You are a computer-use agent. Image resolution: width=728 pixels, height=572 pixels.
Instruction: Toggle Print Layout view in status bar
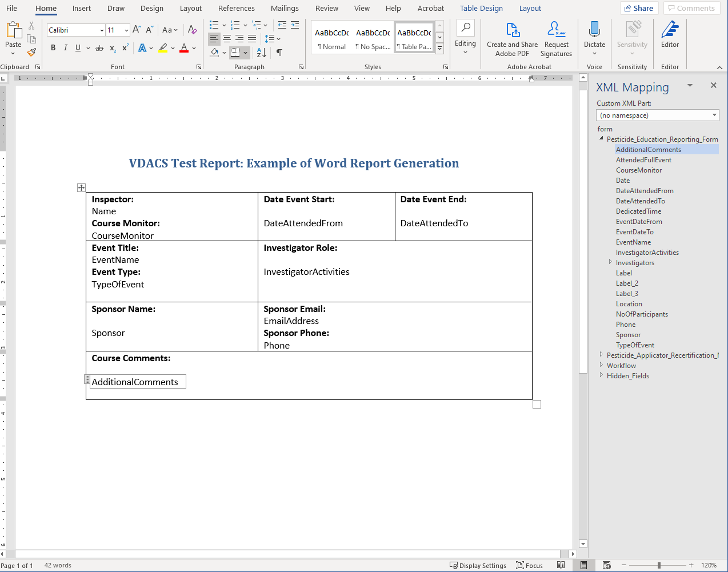click(x=583, y=565)
